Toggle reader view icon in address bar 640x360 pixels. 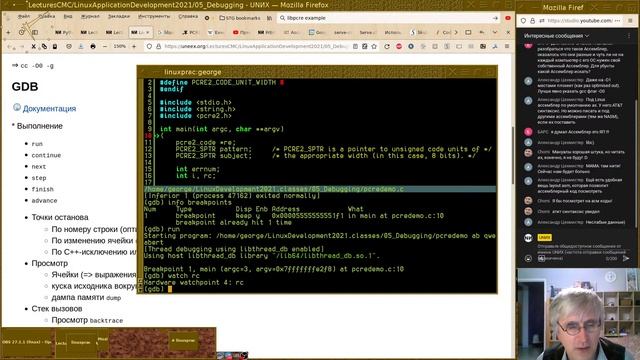pos(356,47)
